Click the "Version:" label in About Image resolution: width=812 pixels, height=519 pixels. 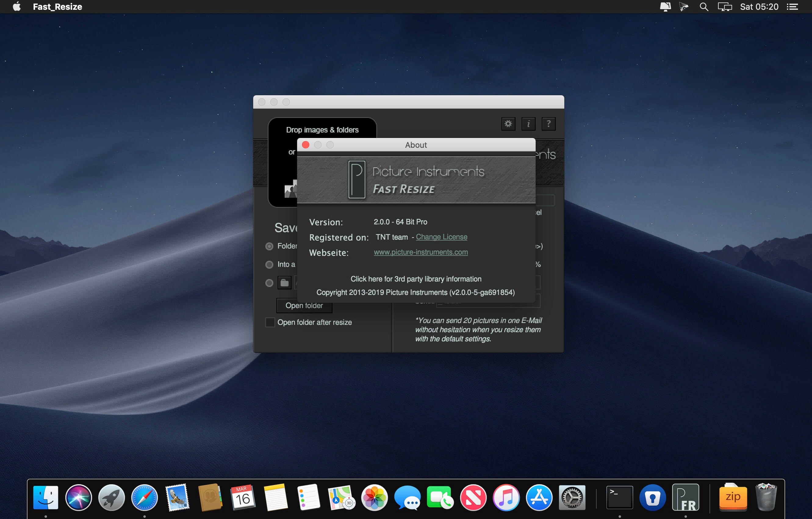pos(326,222)
